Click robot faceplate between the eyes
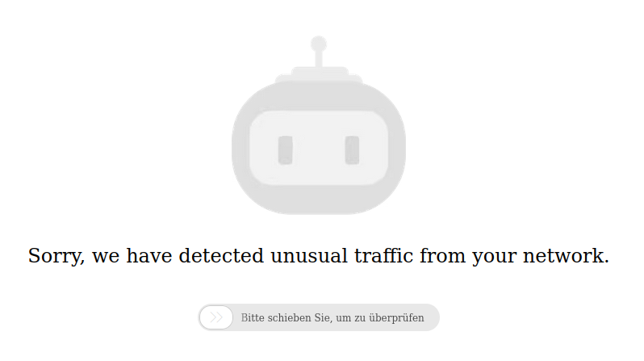The width and height of the screenshot is (644, 361). click(x=319, y=150)
